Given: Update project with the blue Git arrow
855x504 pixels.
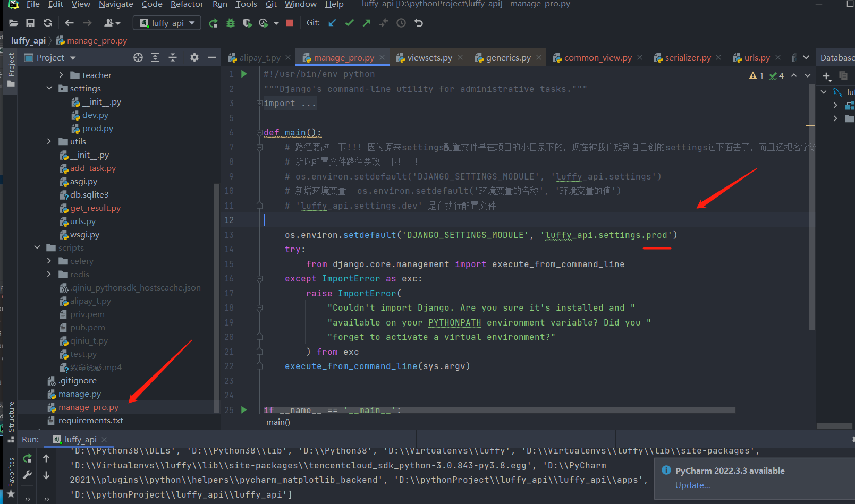Looking at the screenshot, I should [332, 23].
